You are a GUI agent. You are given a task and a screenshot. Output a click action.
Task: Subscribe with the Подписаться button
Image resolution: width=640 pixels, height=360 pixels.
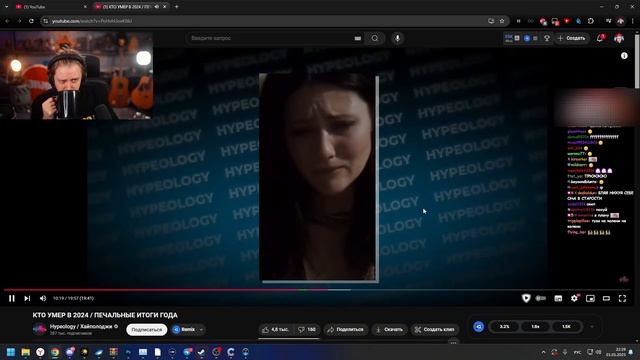click(147, 329)
